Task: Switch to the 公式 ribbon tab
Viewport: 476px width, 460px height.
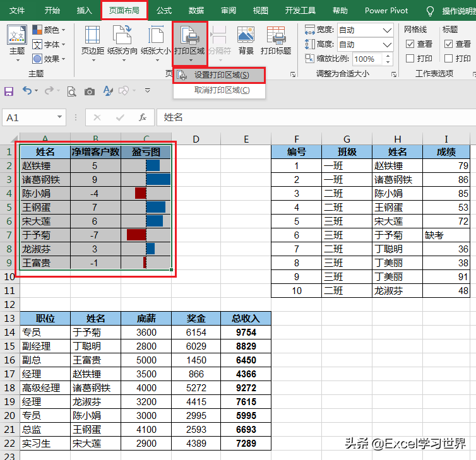Action: pos(164,11)
